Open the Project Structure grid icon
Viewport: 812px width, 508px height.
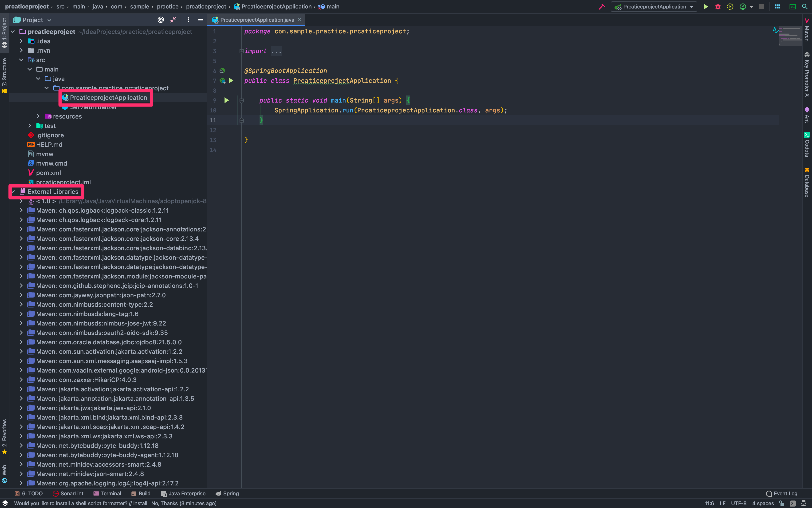tap(777, 7)
